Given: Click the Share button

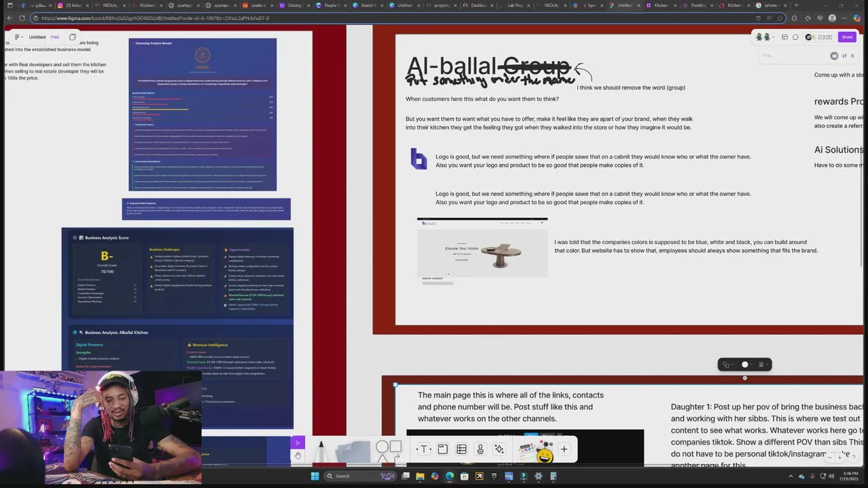Looking at the screenshot, I should tap(847, 37).
